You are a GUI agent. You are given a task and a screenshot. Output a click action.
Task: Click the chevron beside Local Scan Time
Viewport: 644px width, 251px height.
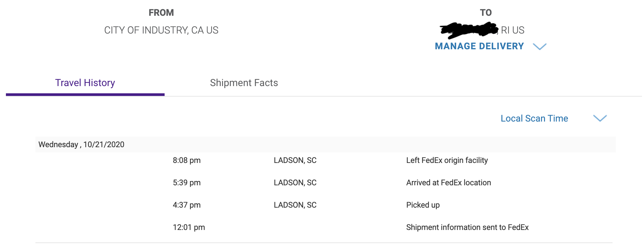(600, 118)
